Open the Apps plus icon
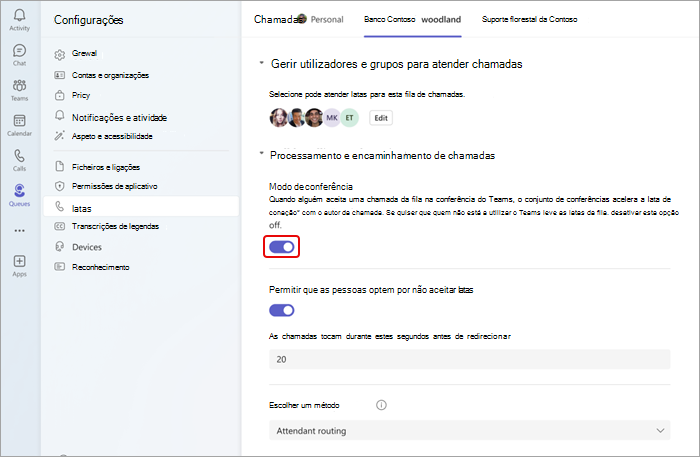The image size is (700, 457). pos(19,261)
